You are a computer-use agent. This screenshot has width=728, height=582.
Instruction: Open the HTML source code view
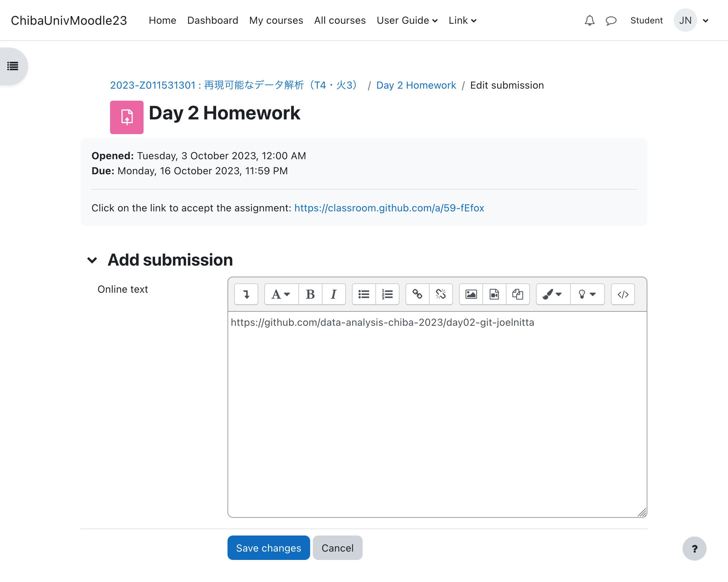[623, 294]
